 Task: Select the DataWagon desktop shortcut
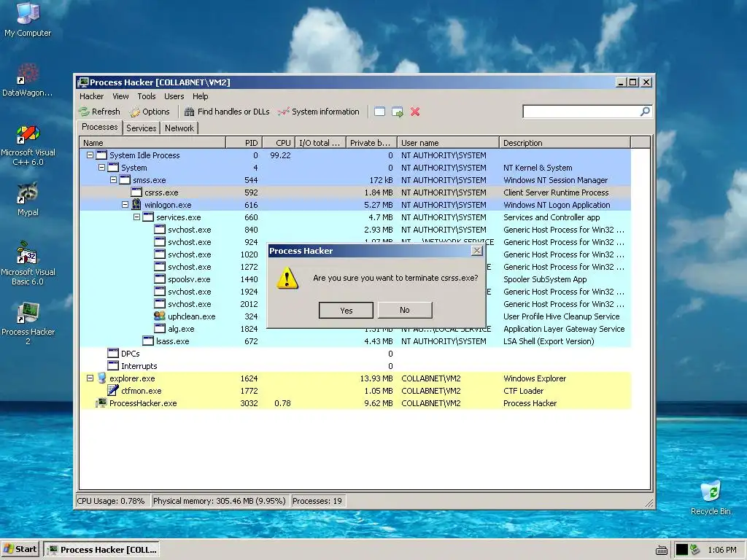pyautogui.click(x=28, y=79)
